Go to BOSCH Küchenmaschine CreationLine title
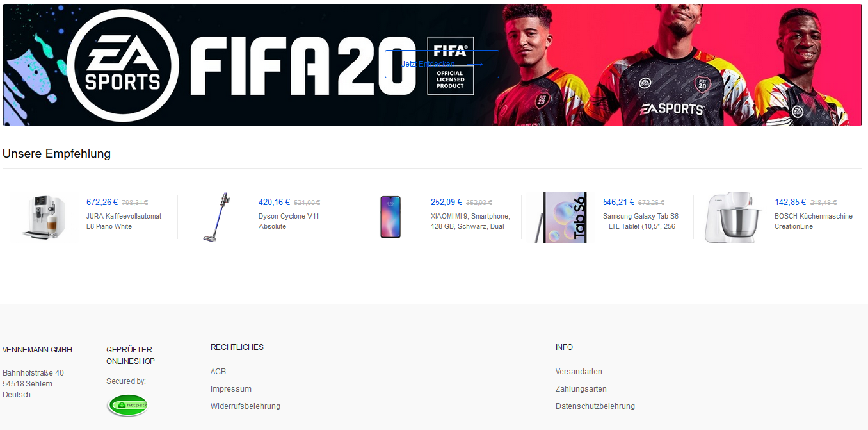Viewport: 868px width, 430px height. [814, 221]
